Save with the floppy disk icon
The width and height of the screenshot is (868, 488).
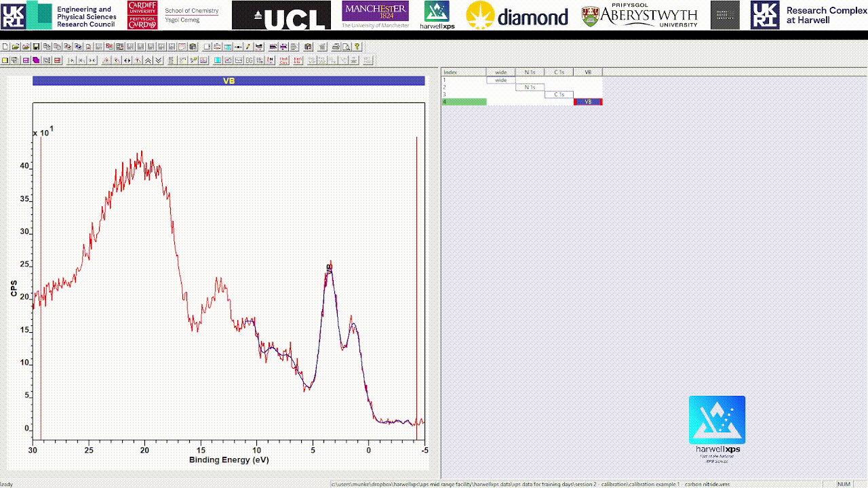36,47
